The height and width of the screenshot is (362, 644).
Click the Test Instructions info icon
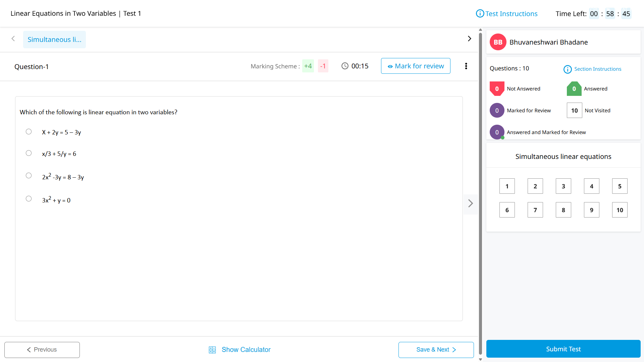pyautogui.click(x=480, y=13)
